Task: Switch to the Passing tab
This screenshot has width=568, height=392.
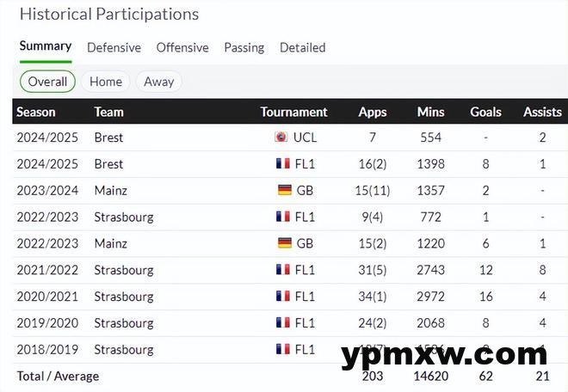Action: tap(244, 48)
